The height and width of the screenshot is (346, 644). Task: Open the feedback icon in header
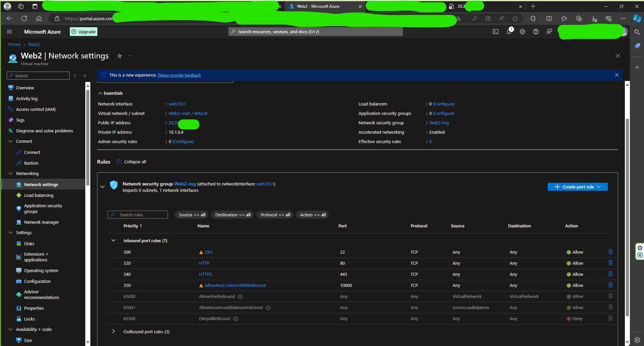[549, 32]
